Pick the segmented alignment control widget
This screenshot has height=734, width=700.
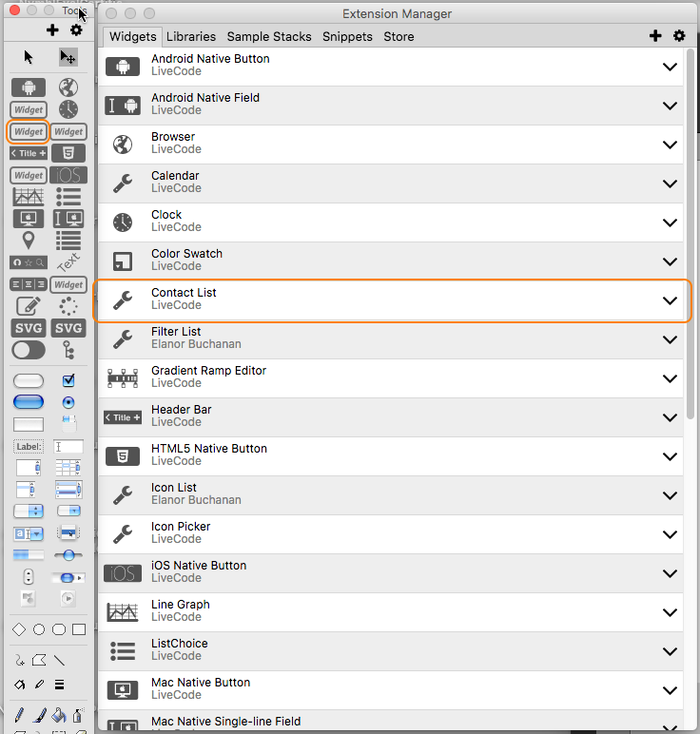[x=29, y=284]
